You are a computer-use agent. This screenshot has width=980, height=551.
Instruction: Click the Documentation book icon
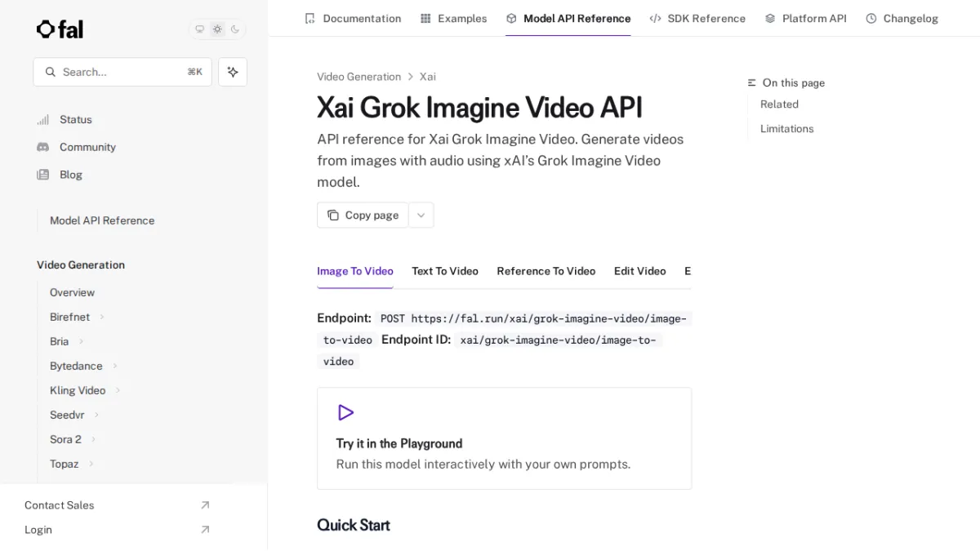click(x=310, y=18)
